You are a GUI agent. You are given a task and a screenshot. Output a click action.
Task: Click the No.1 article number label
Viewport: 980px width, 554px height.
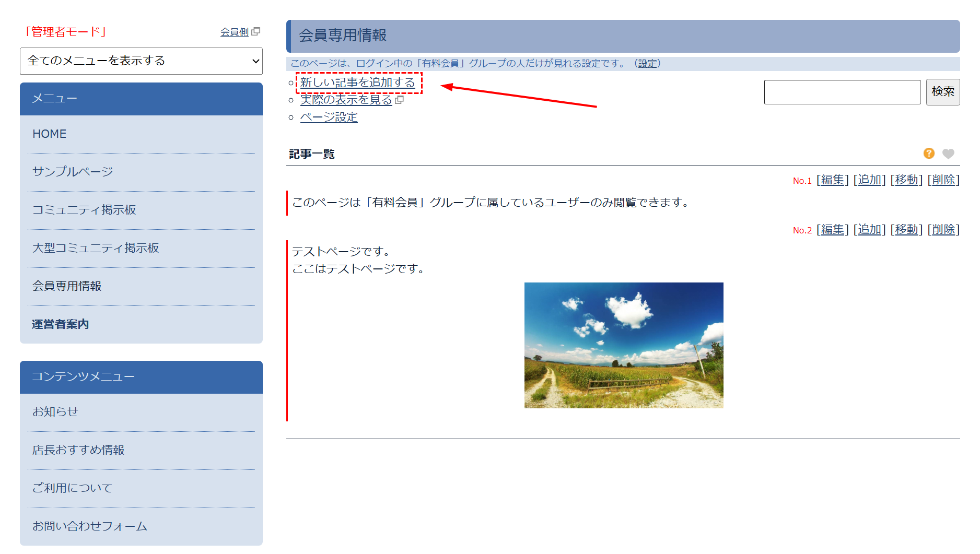pos(802,181)
